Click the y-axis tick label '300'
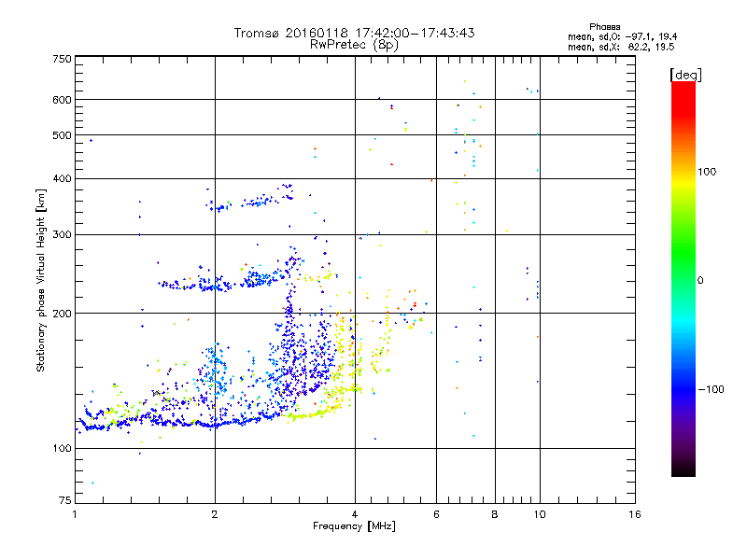The image size is (747, 560). click(x=62, y=234)
